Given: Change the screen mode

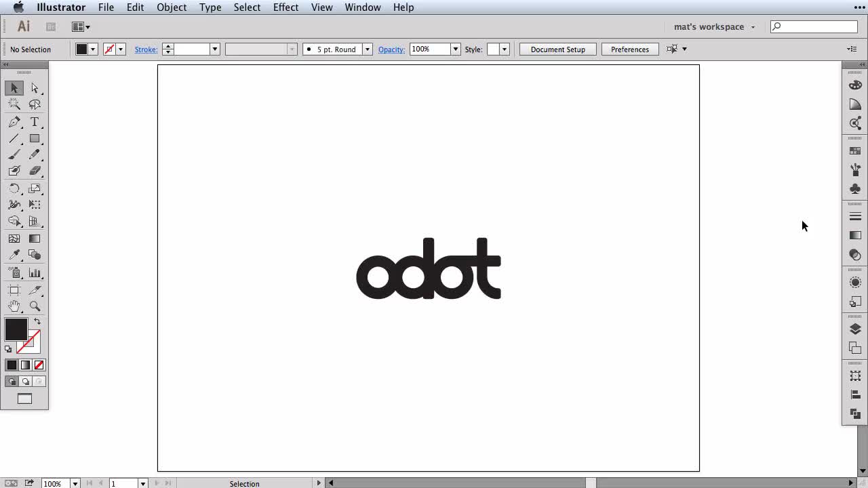Looking at the screenshot, I should 24,399.
